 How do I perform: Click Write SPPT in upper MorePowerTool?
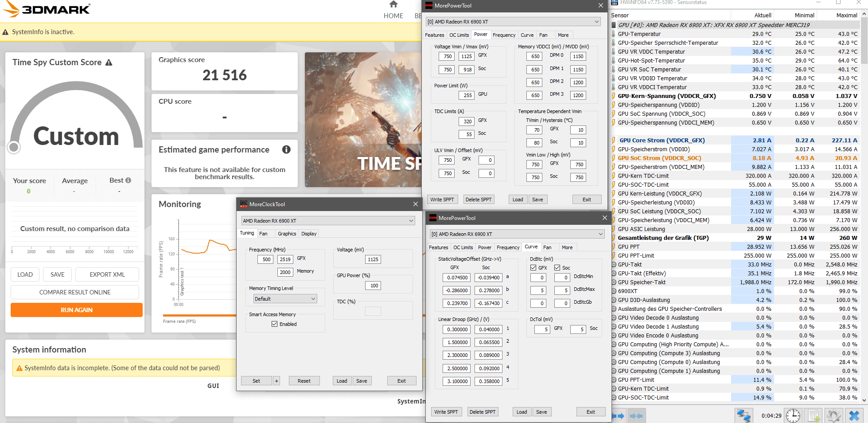click(x=442, y=200)
